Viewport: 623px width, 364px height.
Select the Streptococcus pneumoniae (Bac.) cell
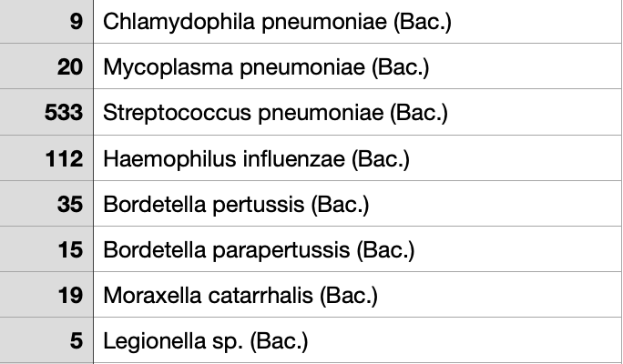275,113
